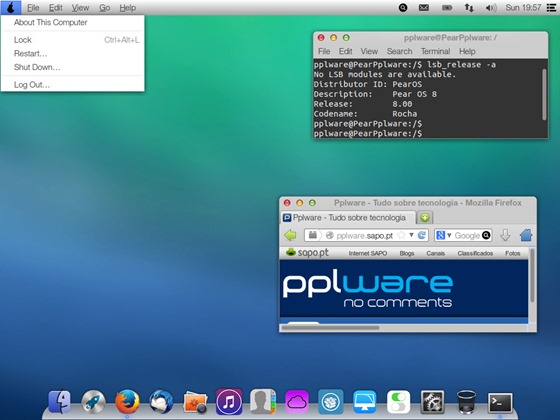Click the Firefox vertical scrollbar
The image size is (560, 420).
click(x=532, y=276)
